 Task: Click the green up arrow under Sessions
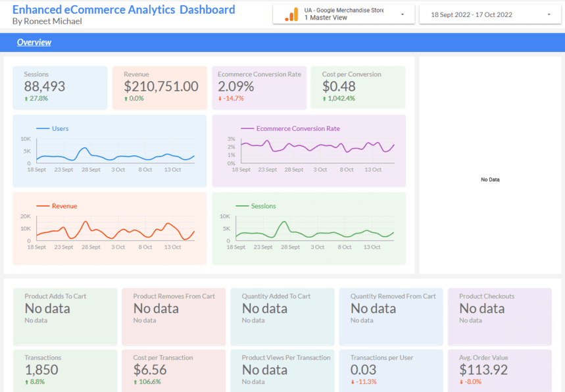coord(26,99)
